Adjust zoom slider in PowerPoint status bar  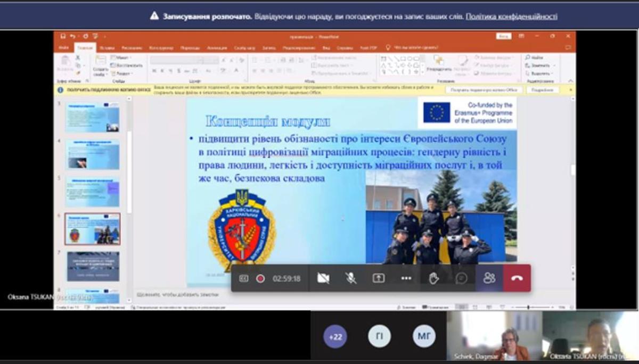(527, 307)
